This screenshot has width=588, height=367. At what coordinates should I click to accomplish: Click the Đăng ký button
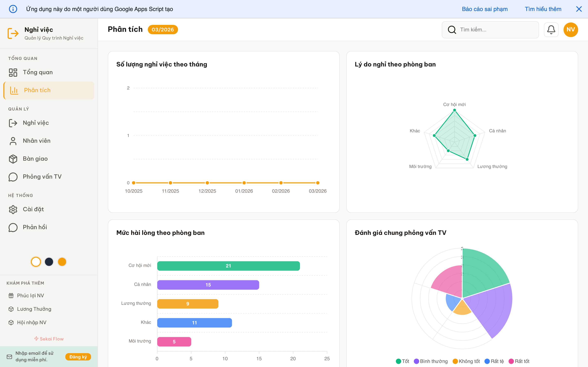click(78, 357)
